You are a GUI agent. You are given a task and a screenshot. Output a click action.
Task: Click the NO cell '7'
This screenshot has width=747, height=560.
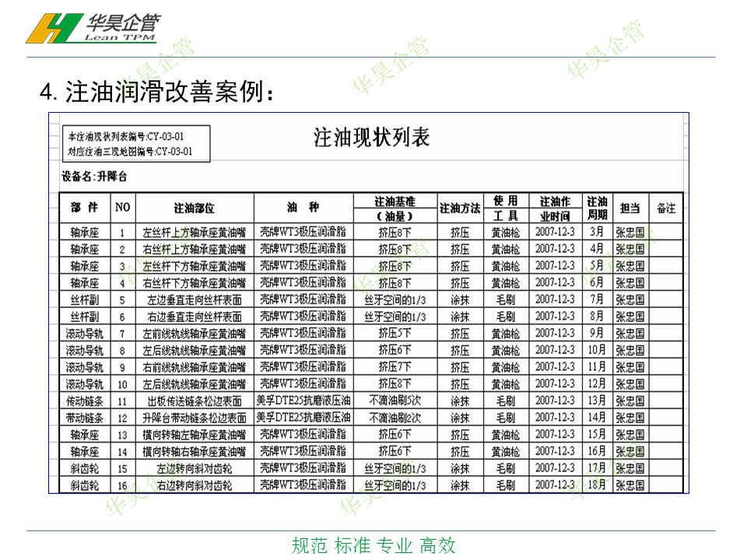[x=122, y=334]
